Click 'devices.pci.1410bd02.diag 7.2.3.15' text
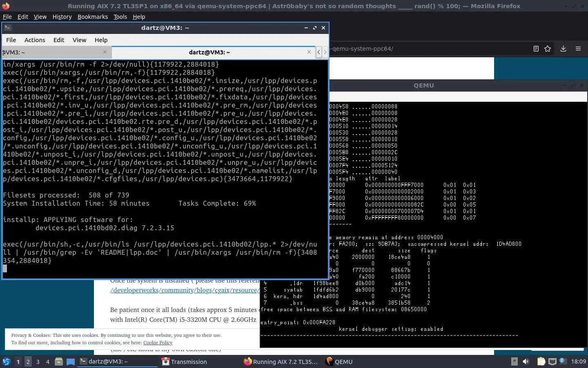 (x=105, y=228)
